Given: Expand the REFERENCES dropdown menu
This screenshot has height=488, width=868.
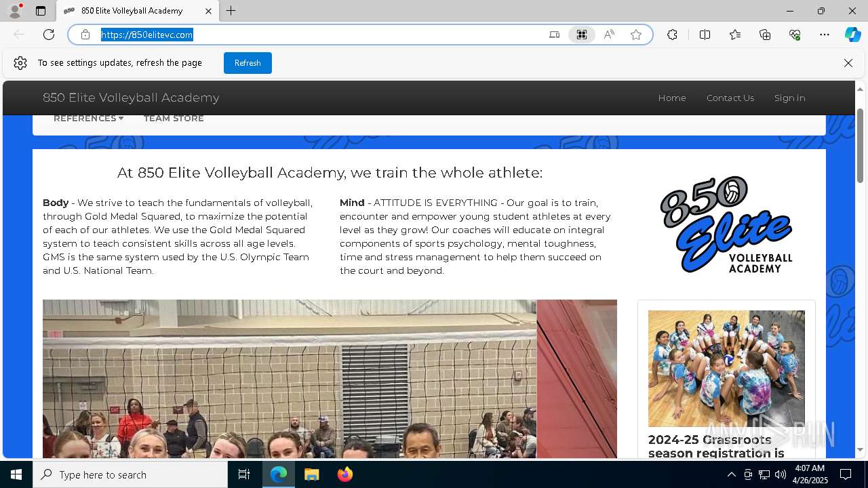Looking at the screenshot, I should pyautogui.click(x=88, y=119).
